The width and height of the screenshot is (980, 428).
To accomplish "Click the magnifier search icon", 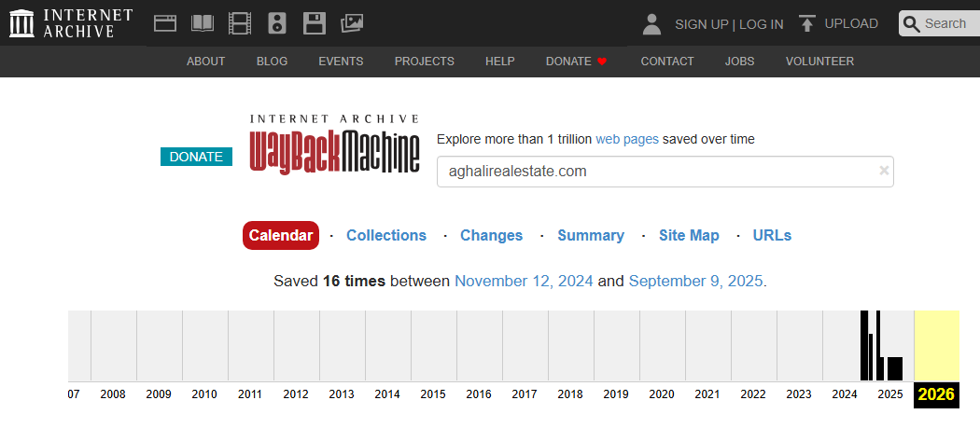I will click(912, 23).
